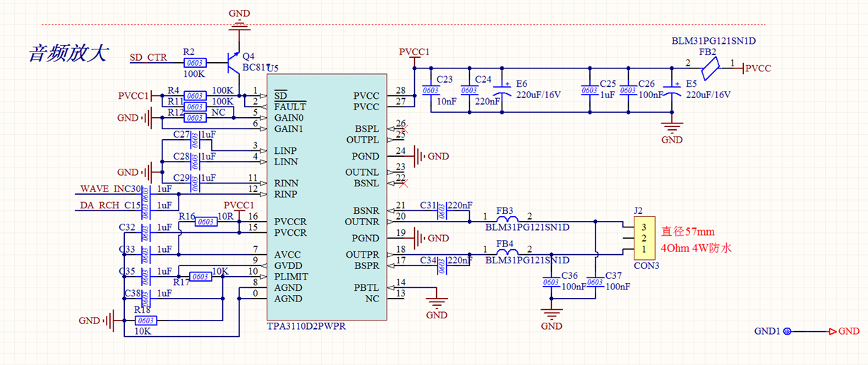Select capacitor C36 100nF
This screenshot has height=365, width=868.
point(551,282)
